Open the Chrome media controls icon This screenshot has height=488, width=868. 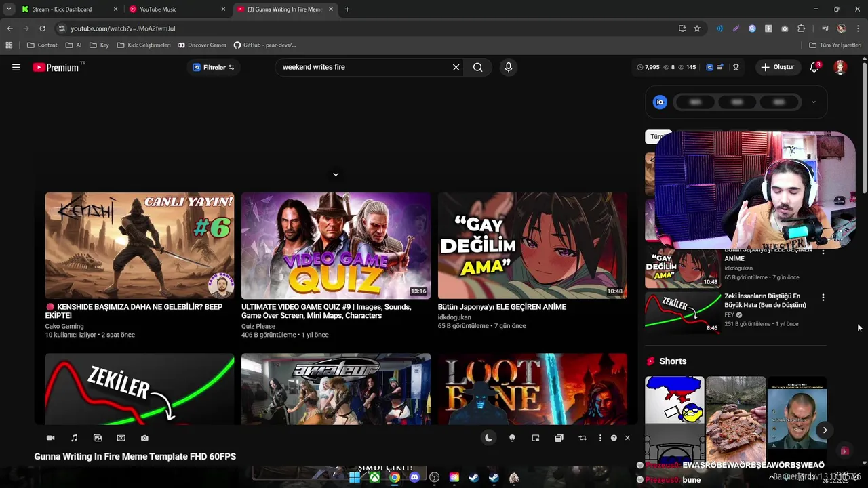pyautogui.click(x=825, y=28)
